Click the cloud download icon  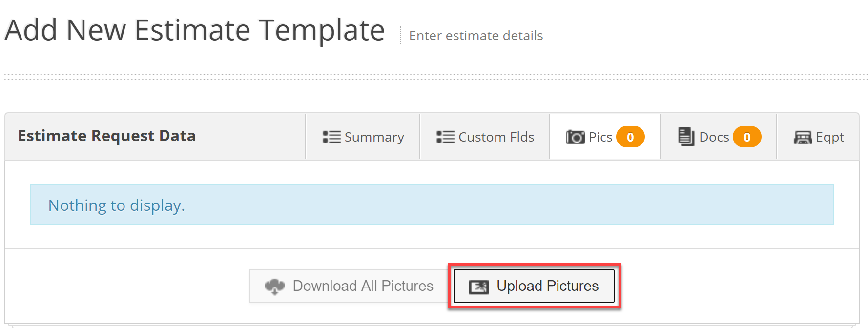pyautogui.click(x=275, y=287)
